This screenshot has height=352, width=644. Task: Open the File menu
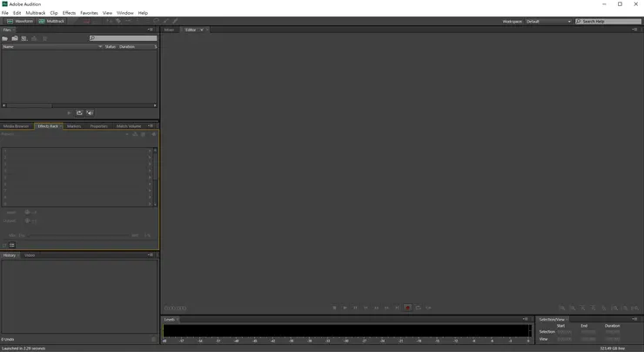coord(5,13)
